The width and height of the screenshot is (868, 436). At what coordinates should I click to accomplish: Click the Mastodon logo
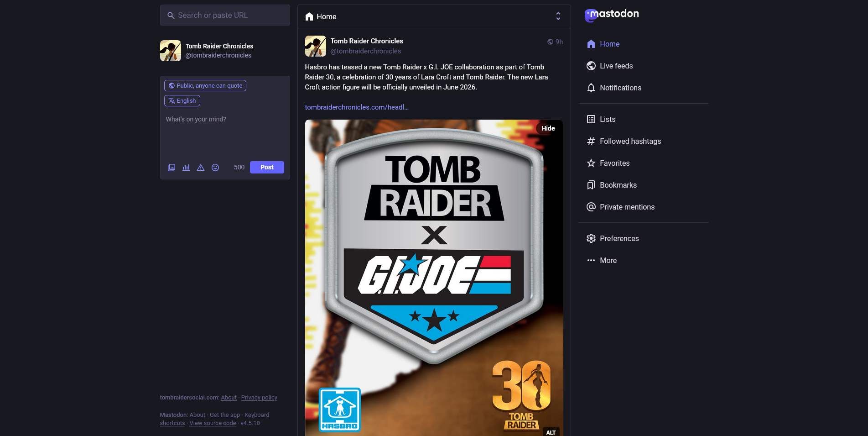click(612, 15)
